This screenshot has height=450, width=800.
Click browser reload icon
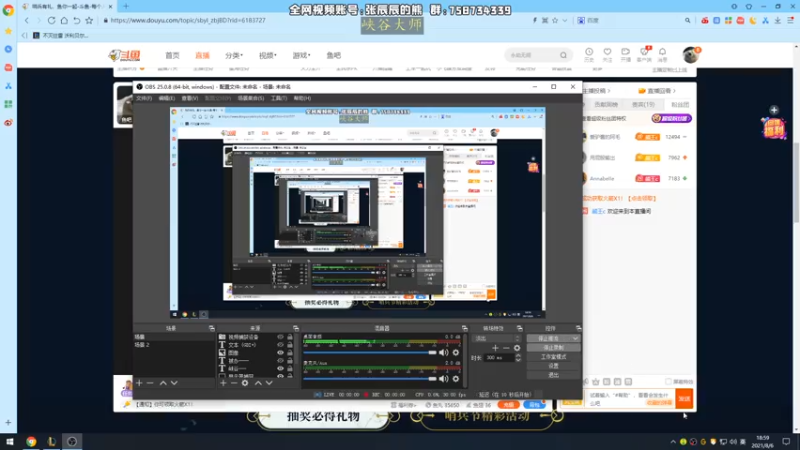coord(52,20)
